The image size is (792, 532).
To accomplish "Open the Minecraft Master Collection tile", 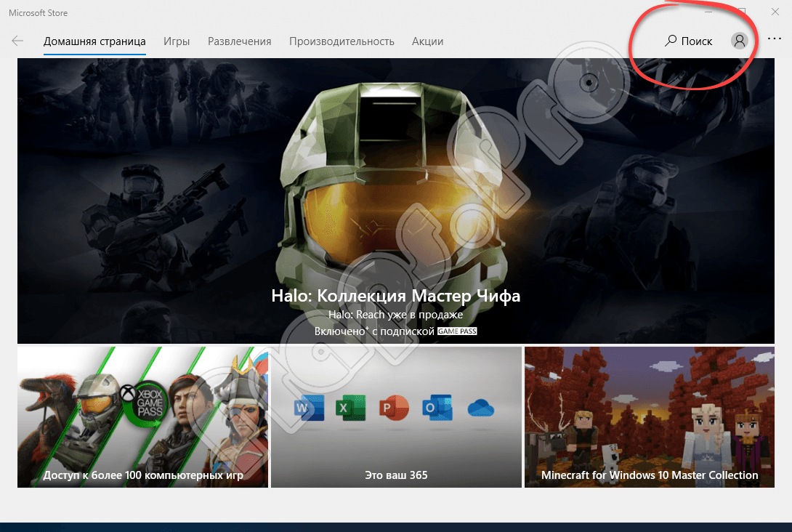I will [x=649, y=416].
